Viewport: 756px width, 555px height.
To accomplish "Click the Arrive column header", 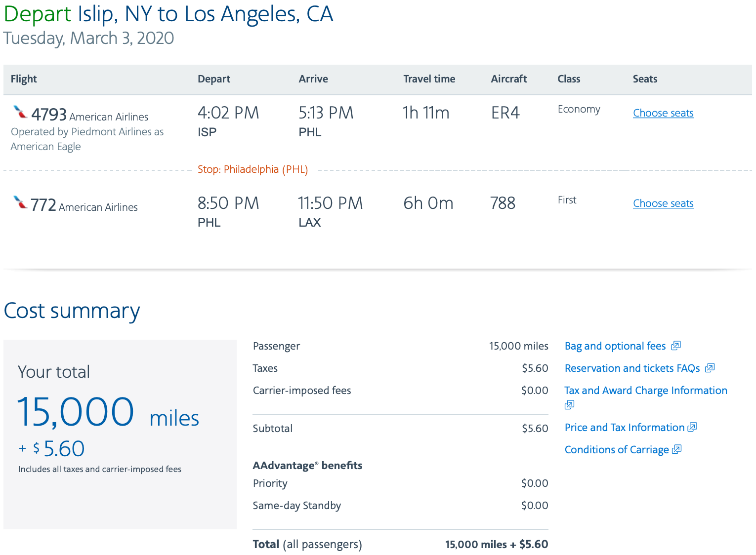I will click(313, 79).
